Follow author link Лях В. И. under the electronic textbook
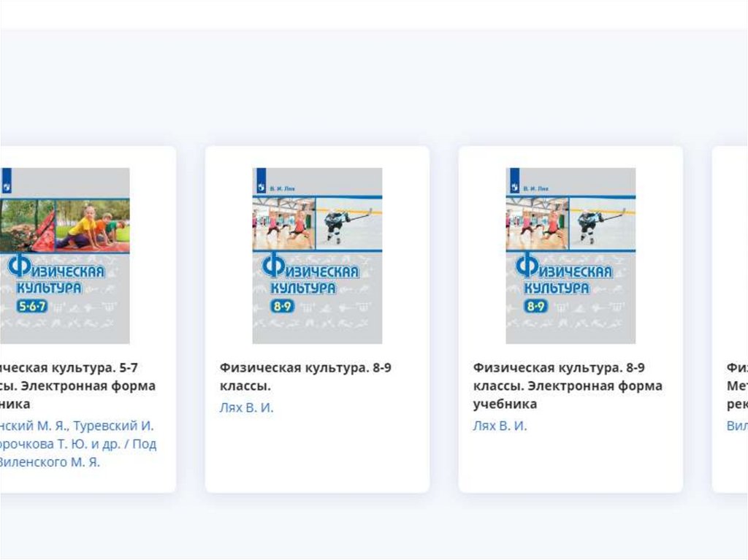Image resolution: width=748 pixels, height=560 pixels. (x=500, y=426)
